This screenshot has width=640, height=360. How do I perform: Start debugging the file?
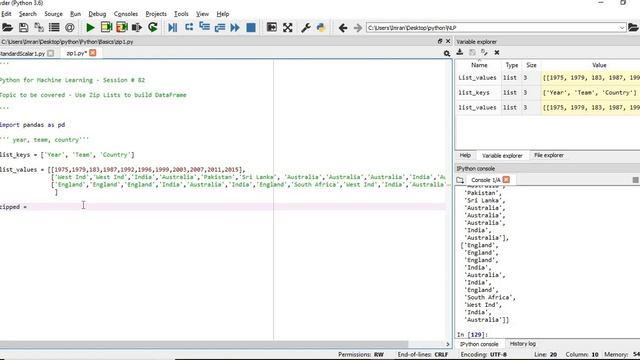click(x=173, y=28)
